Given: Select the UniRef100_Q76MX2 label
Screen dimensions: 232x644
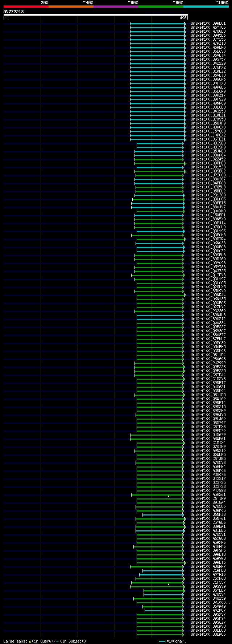Looking at the screenshot, I should click(208, 68).
